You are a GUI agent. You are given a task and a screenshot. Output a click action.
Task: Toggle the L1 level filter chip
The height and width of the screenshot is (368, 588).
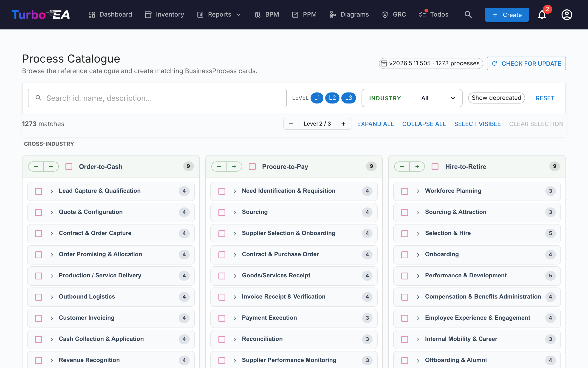pyautogui.click(x=317, y=98)
